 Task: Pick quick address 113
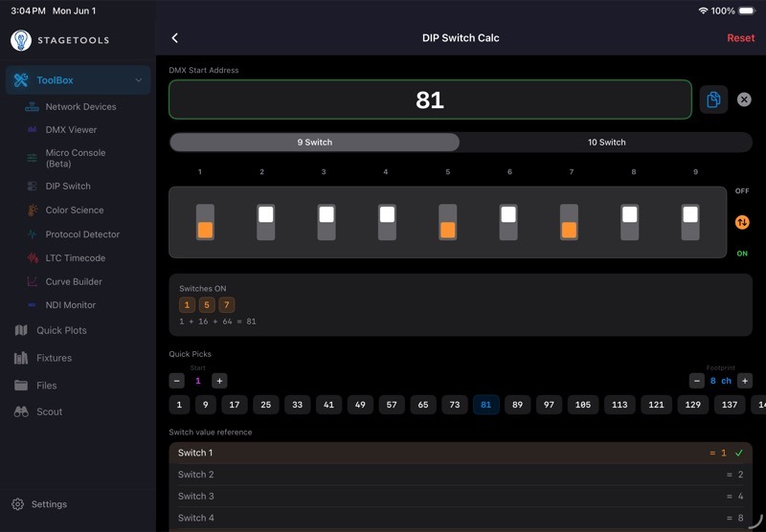[620, 405]
